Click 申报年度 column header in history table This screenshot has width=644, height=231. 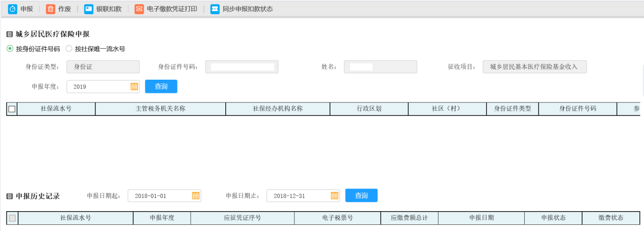point(162,218)
